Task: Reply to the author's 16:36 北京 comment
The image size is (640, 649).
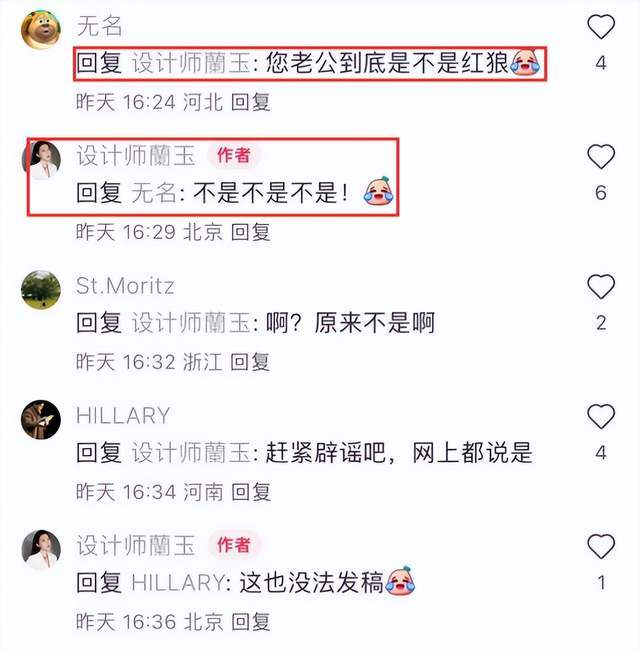Action: (x=251, y=622)
